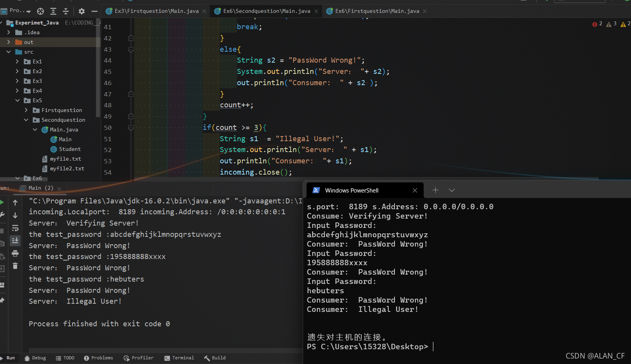Toggle code fold marker at line 50
The image size is (631, 364).
tap(131, 128)
